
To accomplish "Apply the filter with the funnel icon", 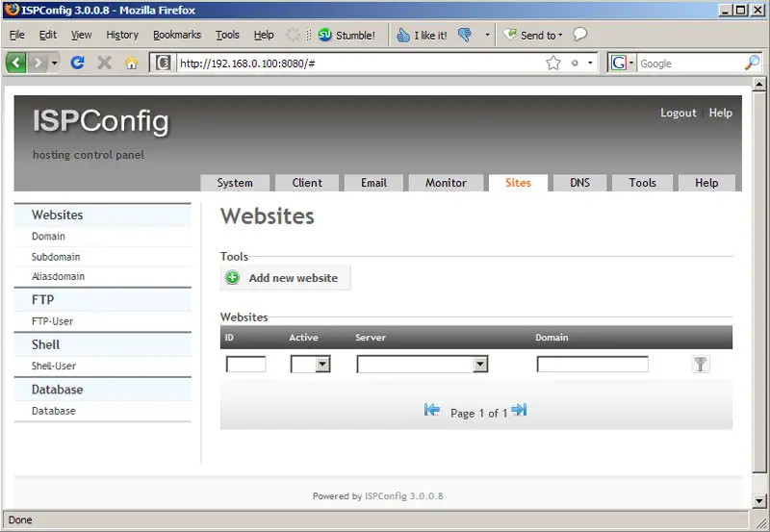I will pos(701,365).
